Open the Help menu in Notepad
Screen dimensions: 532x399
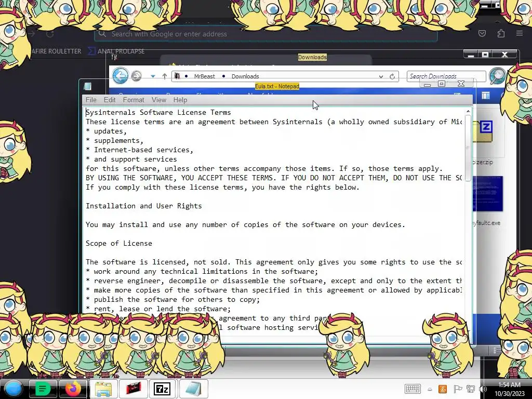180,100
